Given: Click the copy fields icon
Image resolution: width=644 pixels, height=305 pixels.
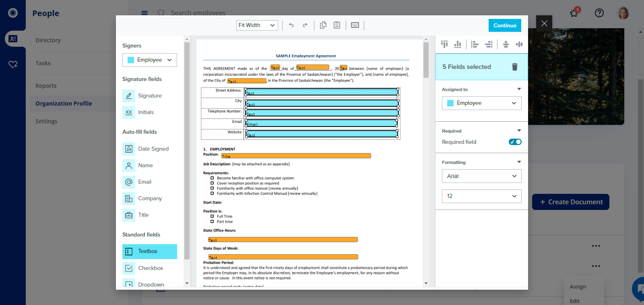Looking at the screenshot, I should (323, 25).
